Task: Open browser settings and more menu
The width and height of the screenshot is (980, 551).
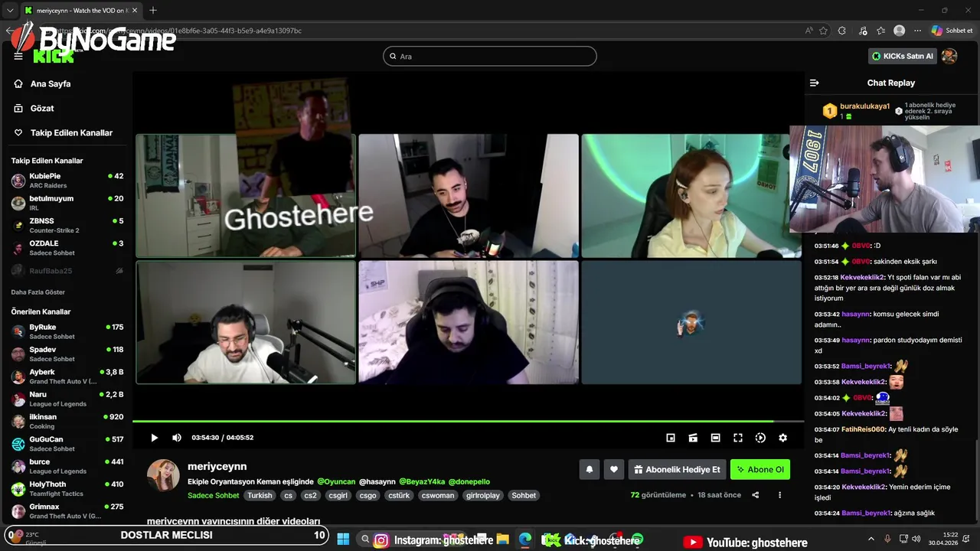Action: pyautogui.click(x=917, y=31)
